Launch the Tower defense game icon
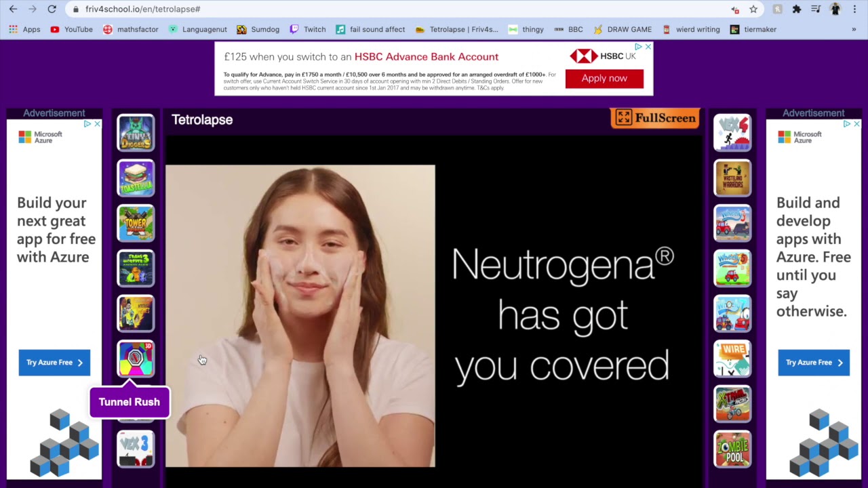Screen dimensions: 868x488 click(x=136, y=223)
